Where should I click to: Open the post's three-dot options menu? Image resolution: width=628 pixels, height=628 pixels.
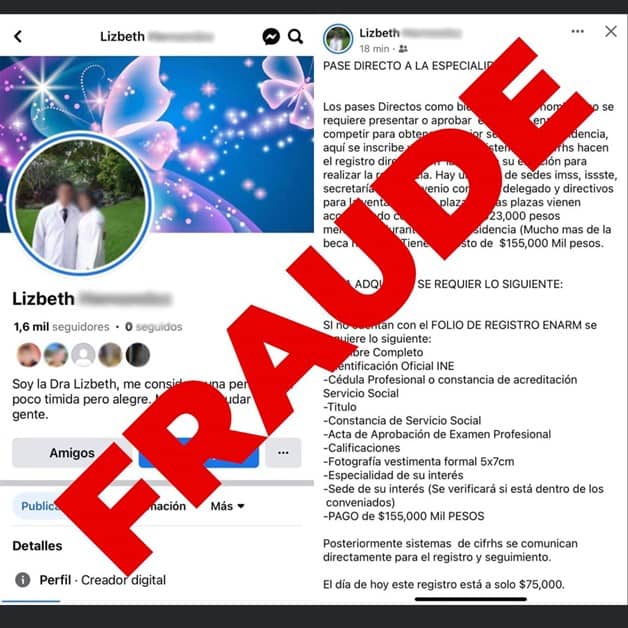click(x=577, y=32)
